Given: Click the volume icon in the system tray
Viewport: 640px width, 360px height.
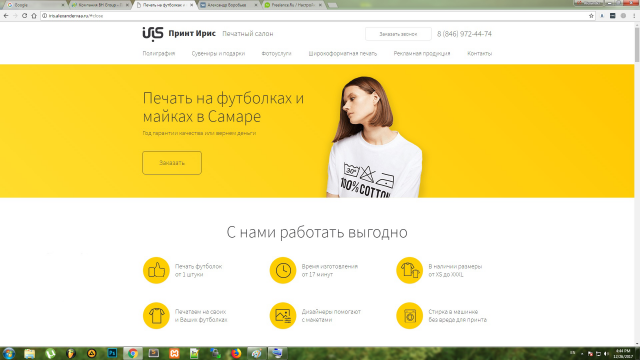Looking at the screenshot, I should [606, 354].
